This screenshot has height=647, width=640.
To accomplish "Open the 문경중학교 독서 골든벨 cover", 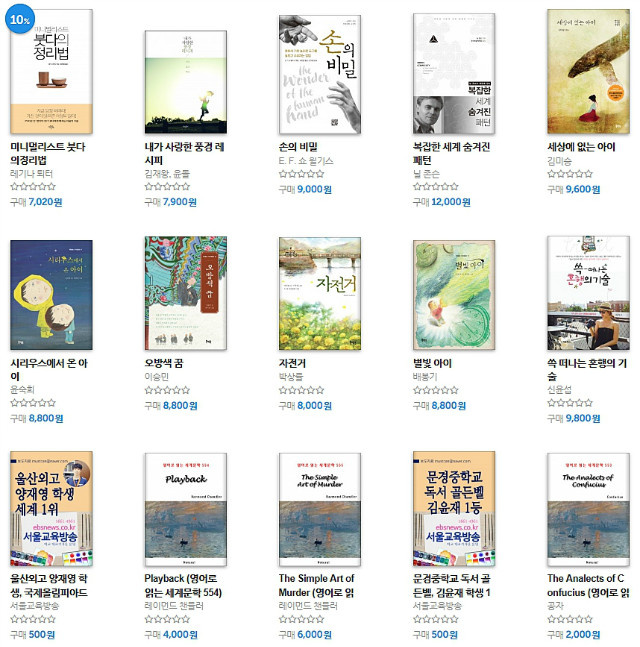I will pyautogui.click(x=454, y=508).
